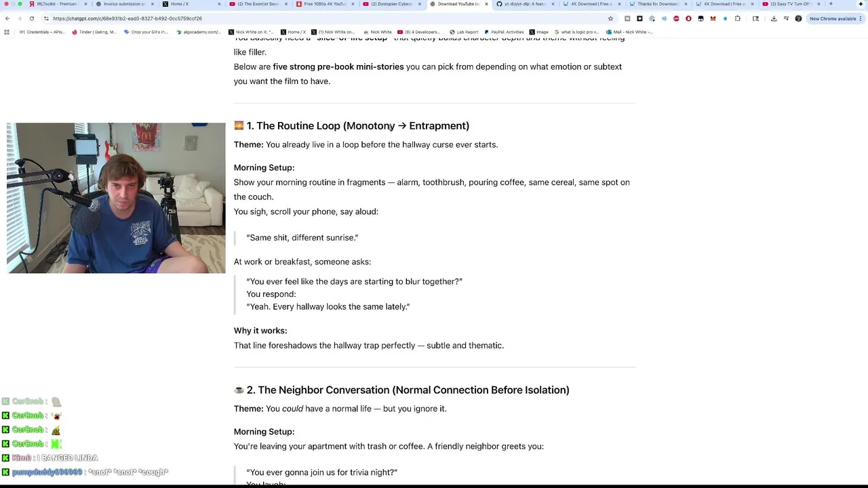
Task: Open the PayPal: Activities bookmark
Action: click(x=503, y=32)
